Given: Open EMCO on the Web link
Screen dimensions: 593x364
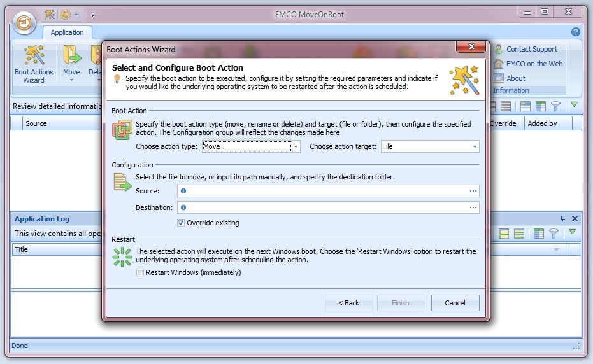Looking at the screenshot, I should point(534,64).
